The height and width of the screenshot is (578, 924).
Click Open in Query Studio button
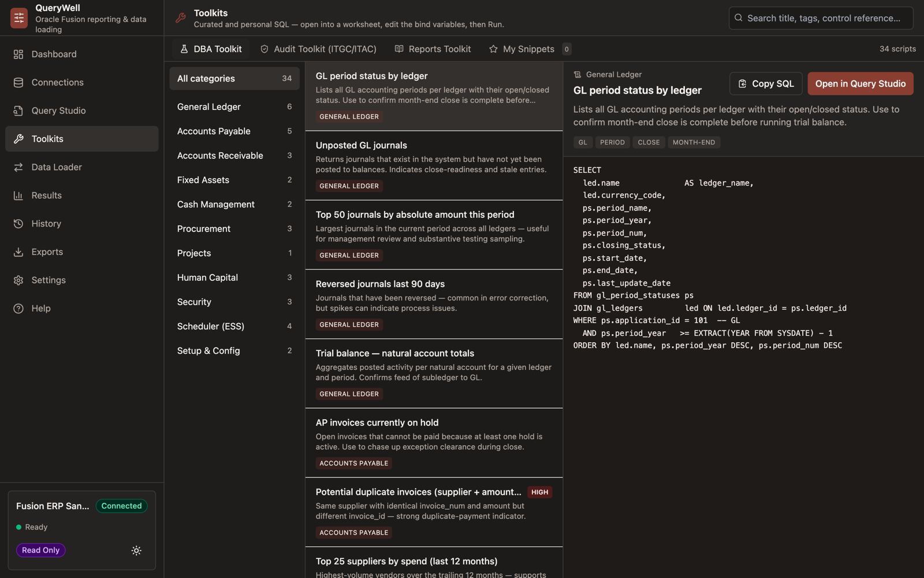pos(860,84)
